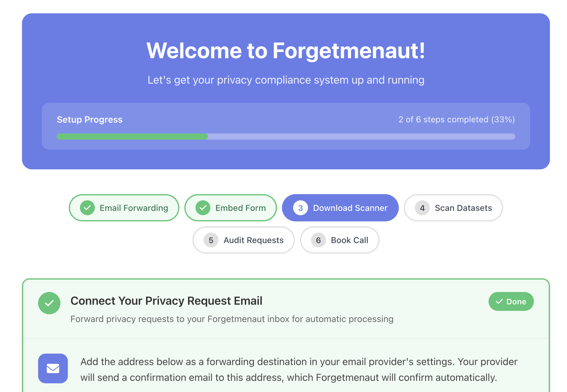Click the green circular checkmark beside Connect Your Privacy Request Email
Image resolution: width=567 pixels, height=392 pixels.
tap(49, 303)
